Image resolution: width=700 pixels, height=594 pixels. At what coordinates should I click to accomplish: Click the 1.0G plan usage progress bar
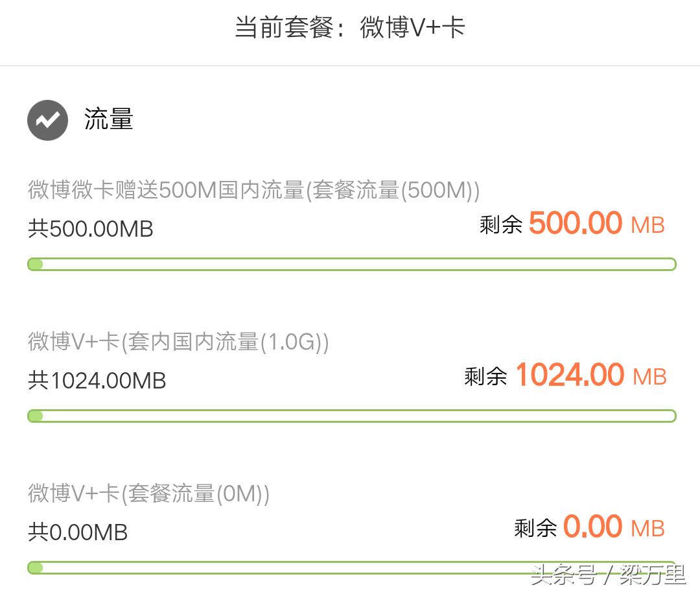click(351, 416)
